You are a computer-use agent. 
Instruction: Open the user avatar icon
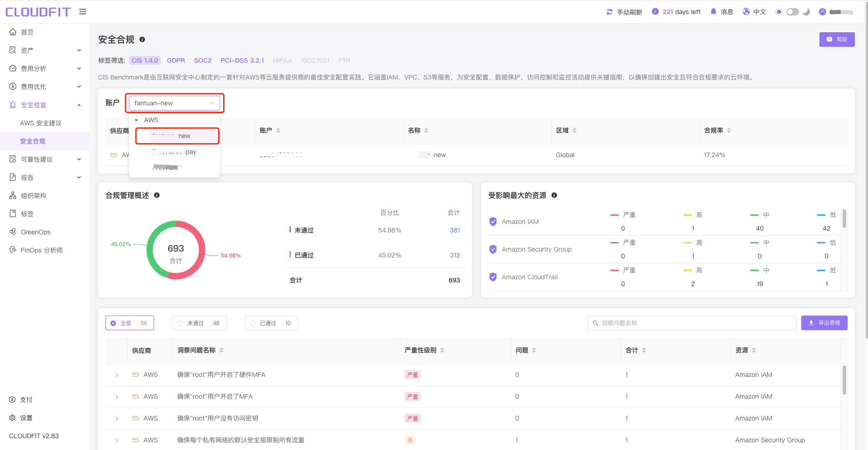point(823,12)
